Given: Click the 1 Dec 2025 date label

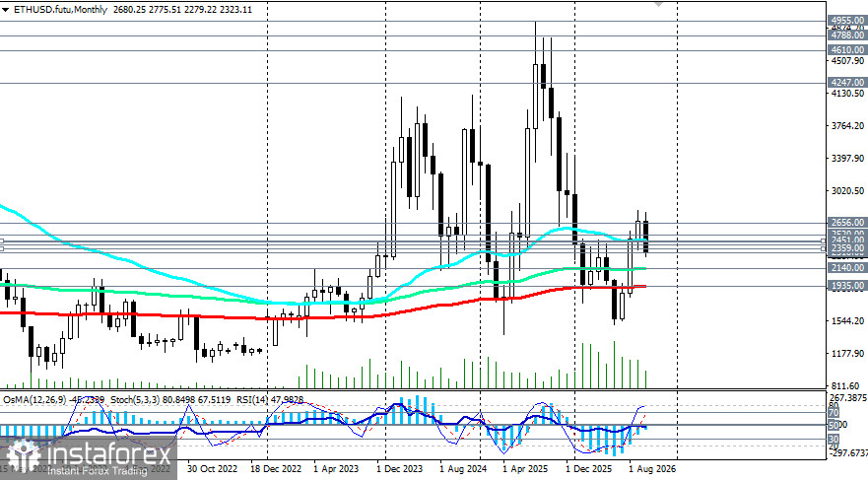Looking at the screenshot, I should pos(589,469).
